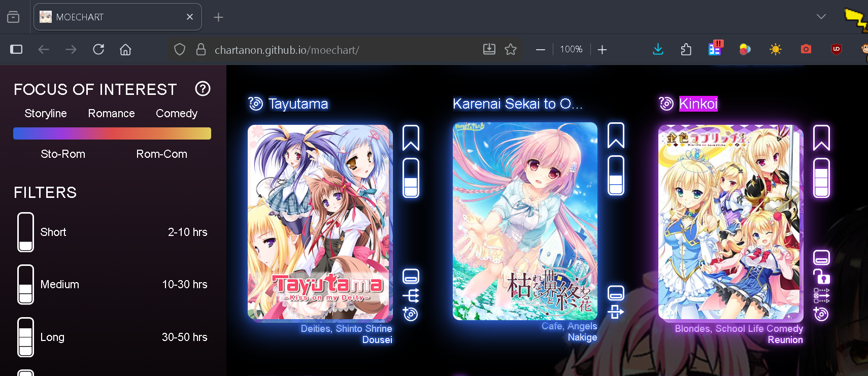The width and height of the screenshot is (868, 376).
Task: Open the Focus of Interest help icon
Action: pyautogui.click(x=203, y=89)
